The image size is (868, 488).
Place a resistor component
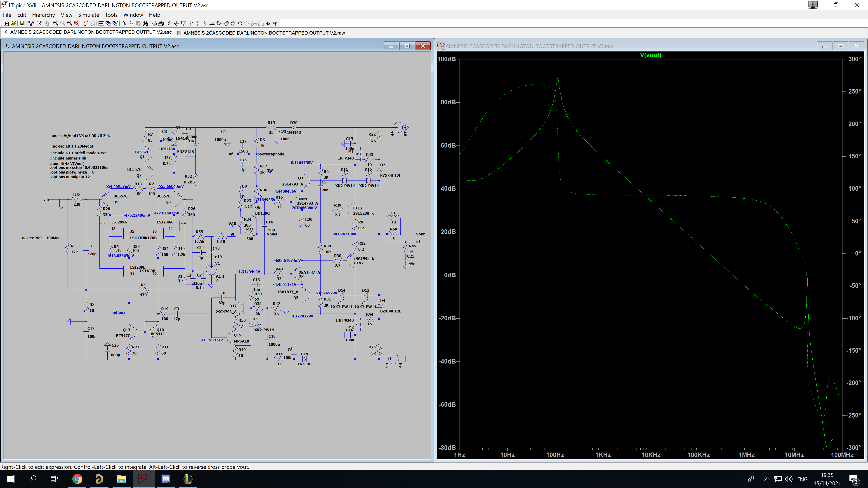coord(191,23)
